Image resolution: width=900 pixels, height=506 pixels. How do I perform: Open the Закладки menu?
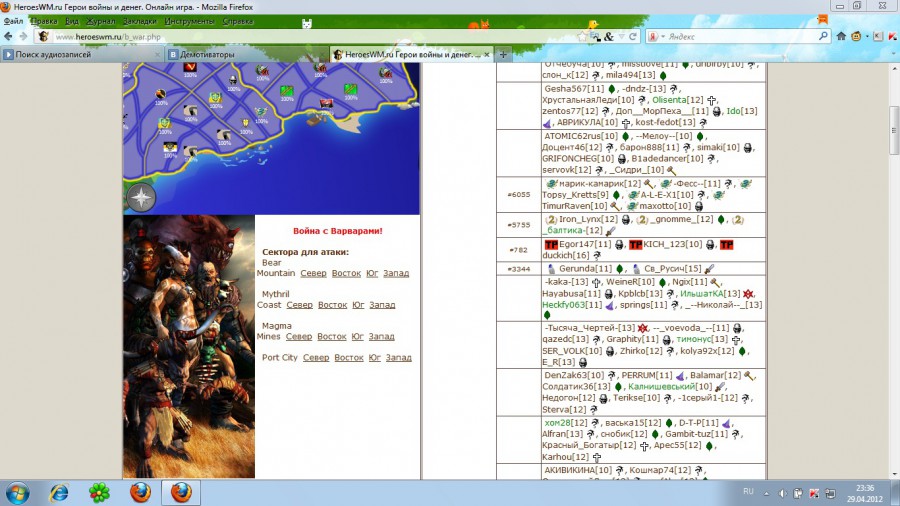pos(139,21)
